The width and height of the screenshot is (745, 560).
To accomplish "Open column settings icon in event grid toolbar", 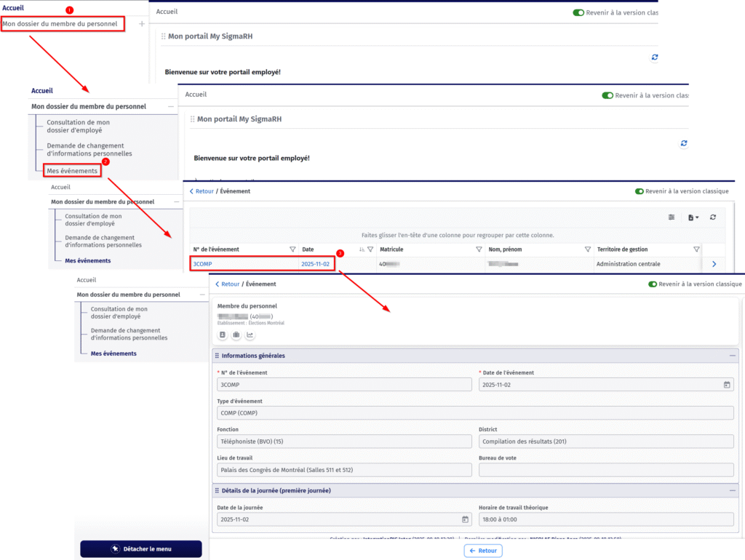I will [672, 217].
